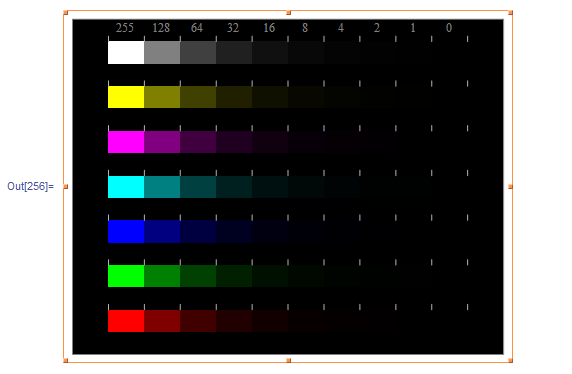Click the right-middle orange selection handle
This screenshot has width=572, height=374.
pos(510,187)
